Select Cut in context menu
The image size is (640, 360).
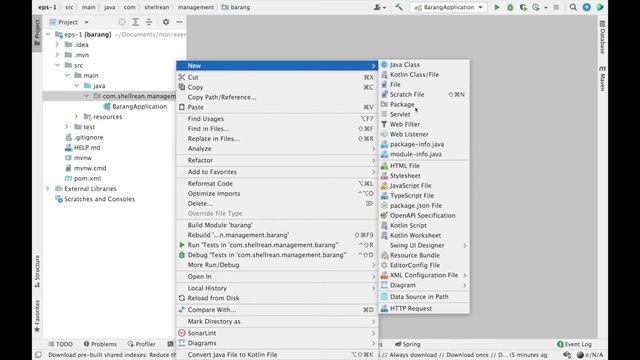pos(277,77)
